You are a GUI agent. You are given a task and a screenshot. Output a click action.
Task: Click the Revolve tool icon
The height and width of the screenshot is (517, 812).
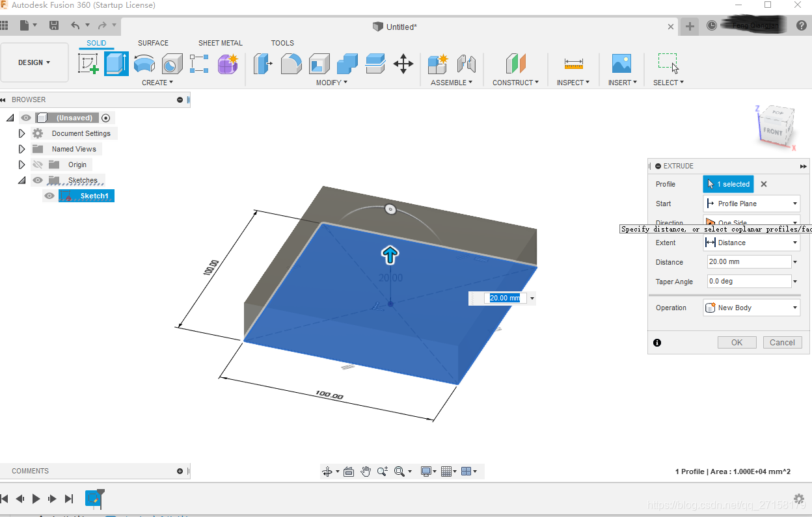click(x=144, y=64)
